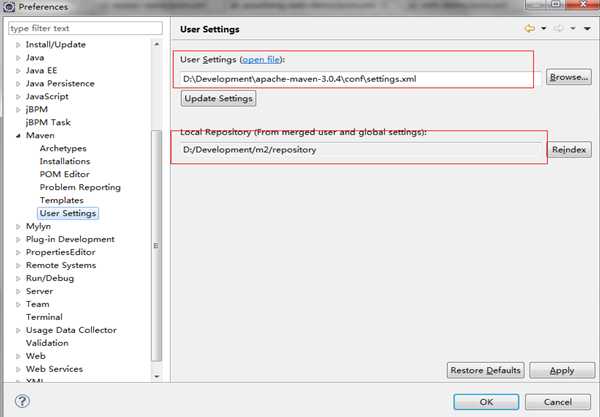Screen dimensions: 600x417
Task: Select Archetypes under Maven
Action: 65,148
